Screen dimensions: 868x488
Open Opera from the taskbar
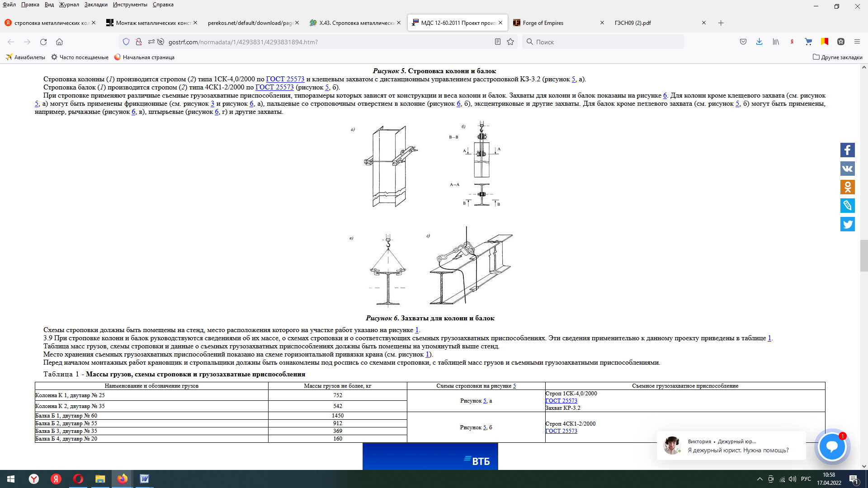(78, 479)
